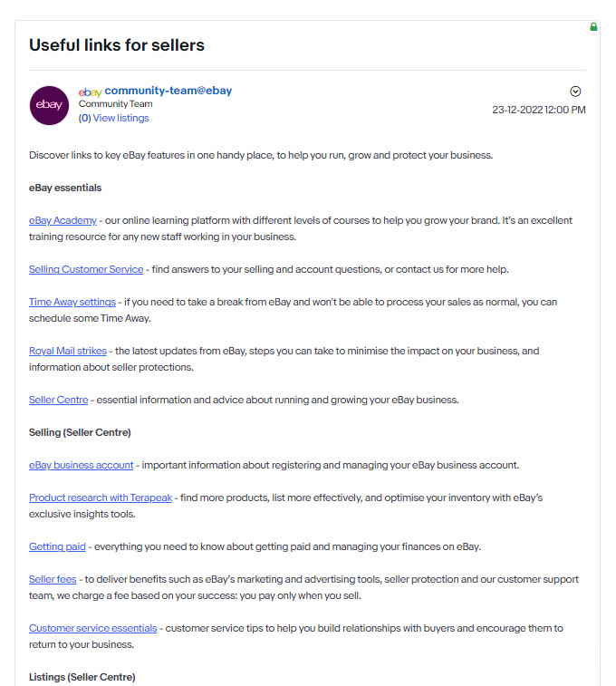Open the Seller Centre link
The width and height of the screenshot is (616, 686).
click(59, 400)
